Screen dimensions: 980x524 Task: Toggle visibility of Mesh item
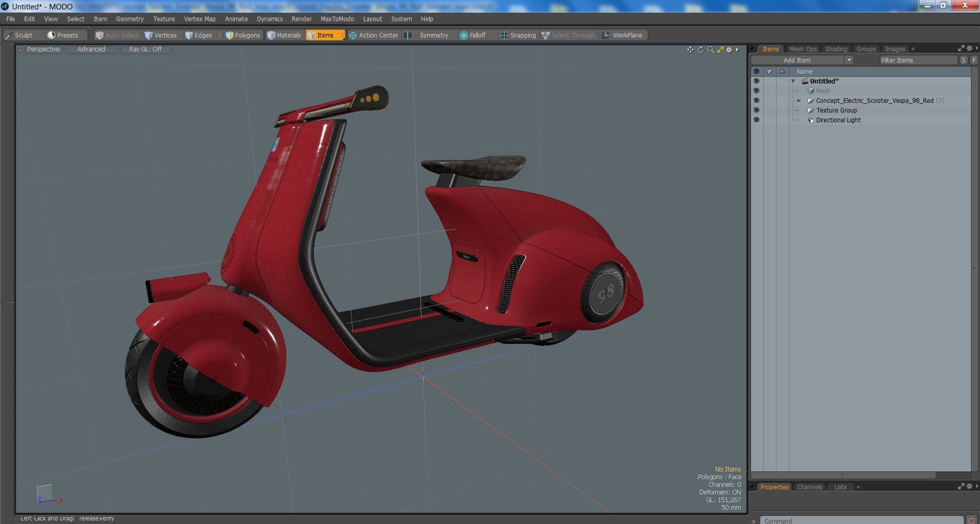pos(756,91)
